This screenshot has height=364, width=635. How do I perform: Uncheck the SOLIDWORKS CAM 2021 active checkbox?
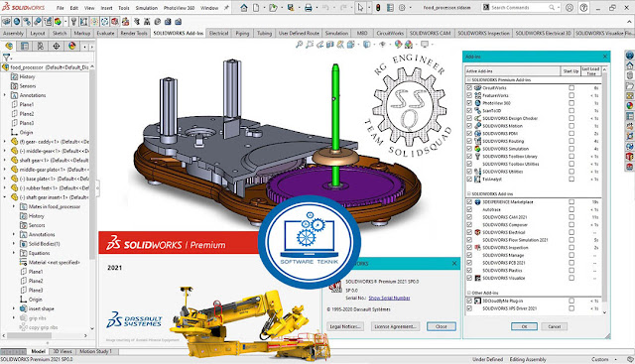(x=469, y=217)
